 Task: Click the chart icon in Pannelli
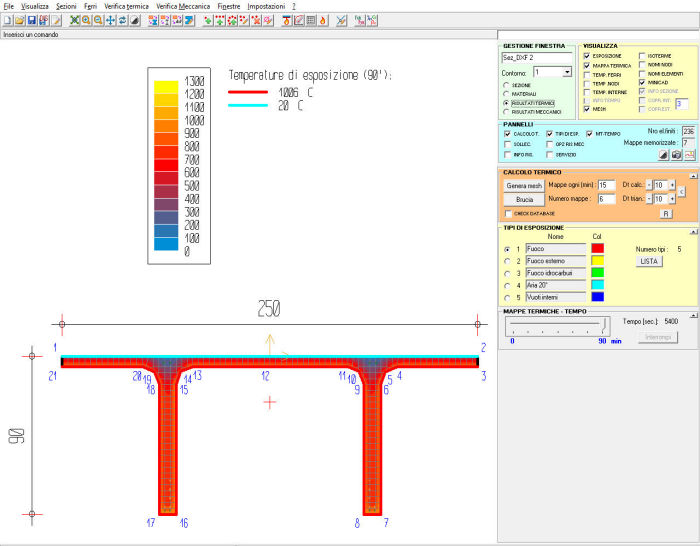[x=689, y=155]
